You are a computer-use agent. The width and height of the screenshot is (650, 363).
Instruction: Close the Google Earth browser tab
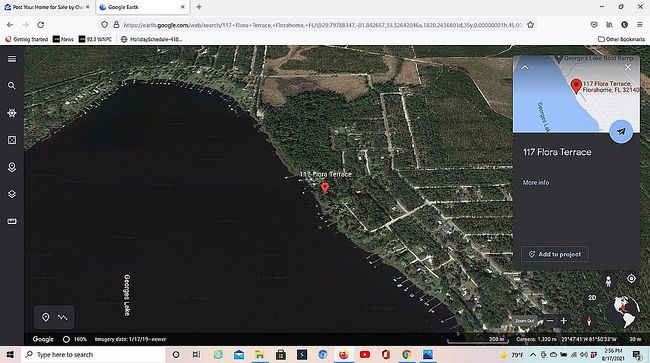183,7
